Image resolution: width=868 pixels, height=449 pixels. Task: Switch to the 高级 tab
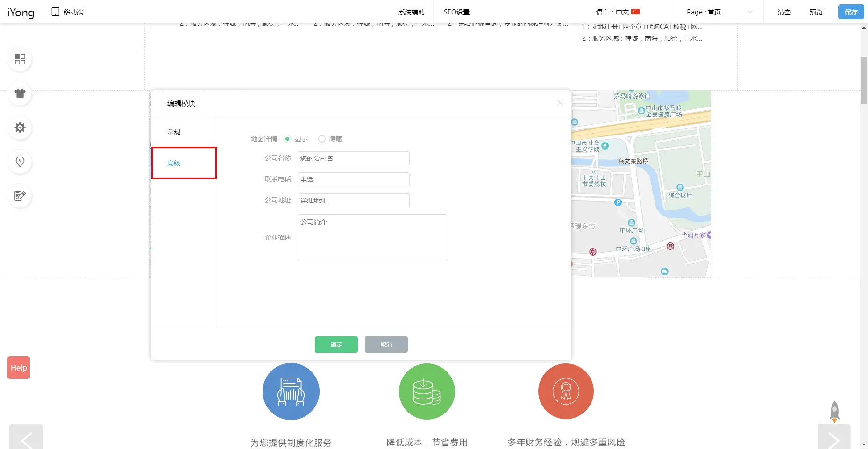(x=174, y=163)
